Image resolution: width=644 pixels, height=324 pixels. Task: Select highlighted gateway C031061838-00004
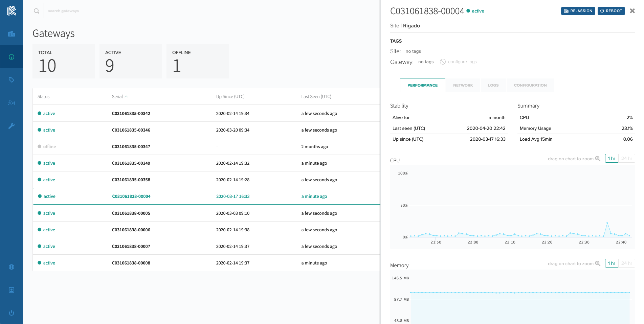(x=206, y=196)
